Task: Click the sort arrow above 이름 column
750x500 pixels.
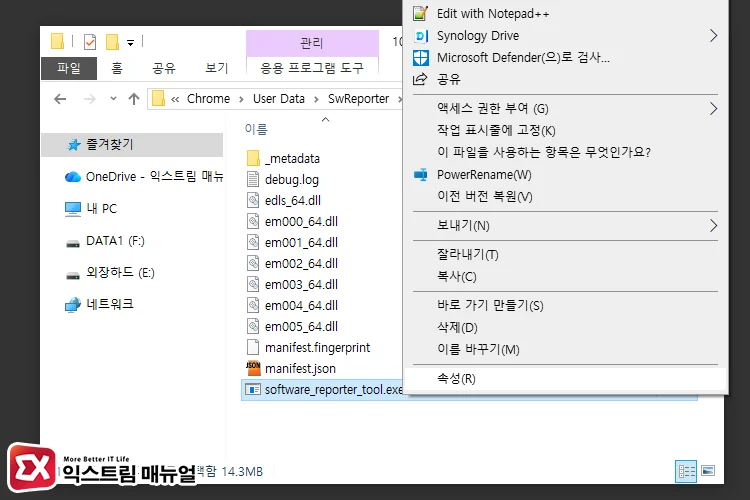Action: (x=326, y=119)
